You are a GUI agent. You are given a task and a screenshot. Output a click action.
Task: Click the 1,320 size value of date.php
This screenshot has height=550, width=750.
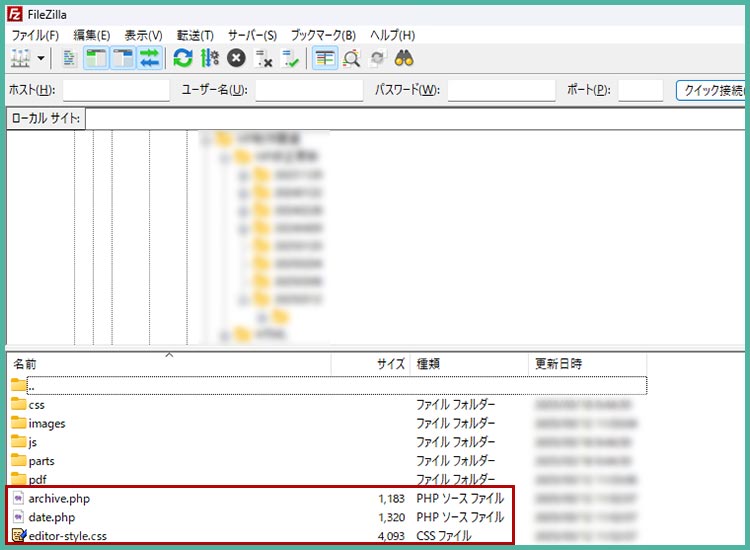pos(391,517)
